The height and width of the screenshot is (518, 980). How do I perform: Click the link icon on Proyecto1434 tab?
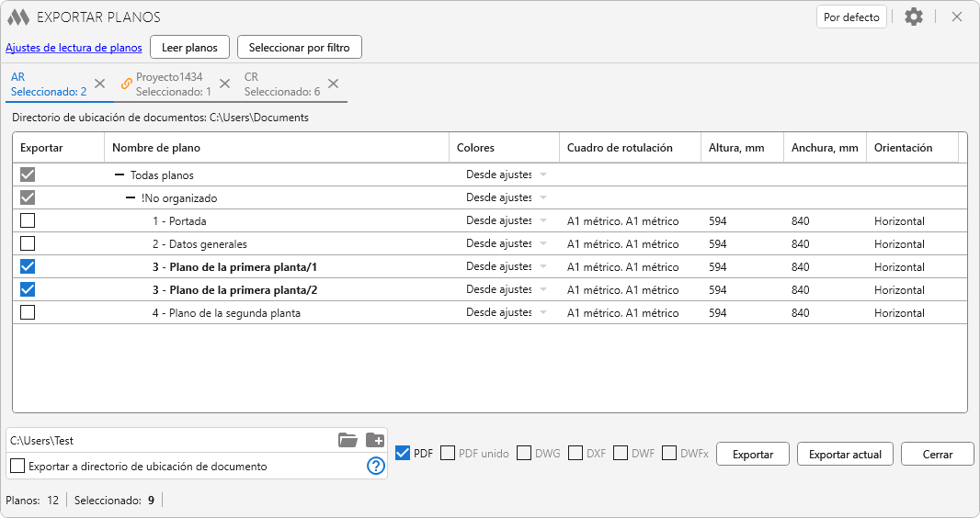(127, 84)
